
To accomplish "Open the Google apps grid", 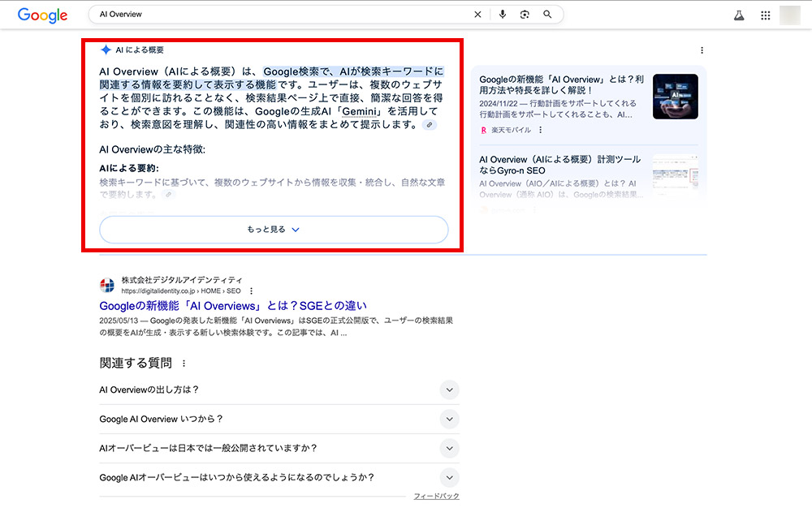I will tap(766, 15).
